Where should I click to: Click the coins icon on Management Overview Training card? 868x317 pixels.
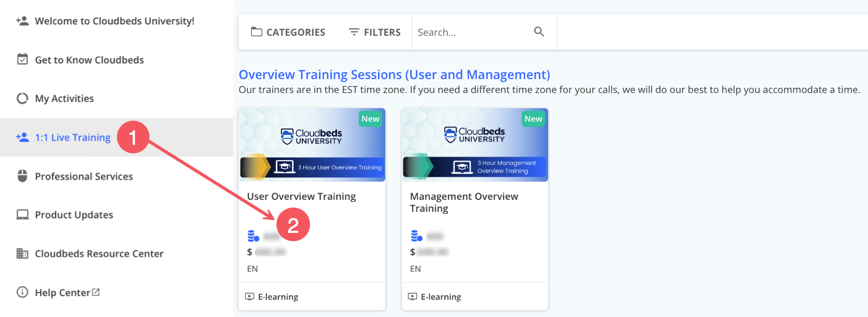click(x=417, y=236)
